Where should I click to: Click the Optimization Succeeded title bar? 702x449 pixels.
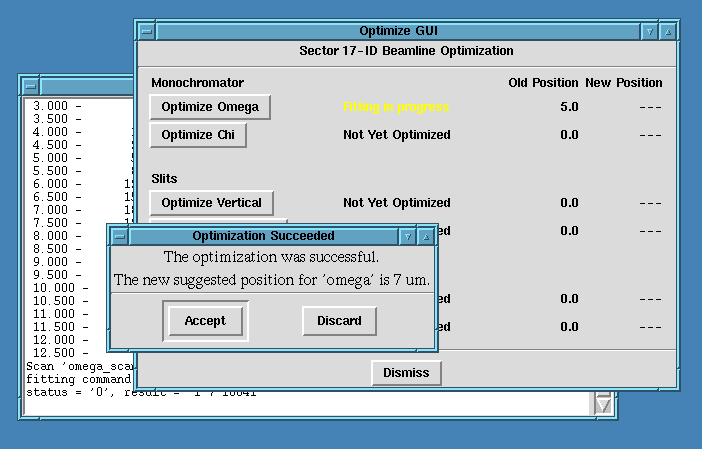(263, 236)
